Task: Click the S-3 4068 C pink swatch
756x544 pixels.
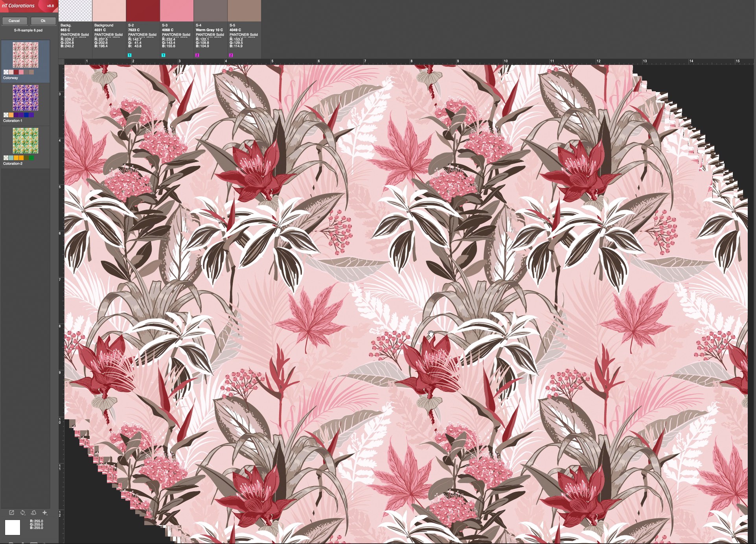Action: (177, 11)
